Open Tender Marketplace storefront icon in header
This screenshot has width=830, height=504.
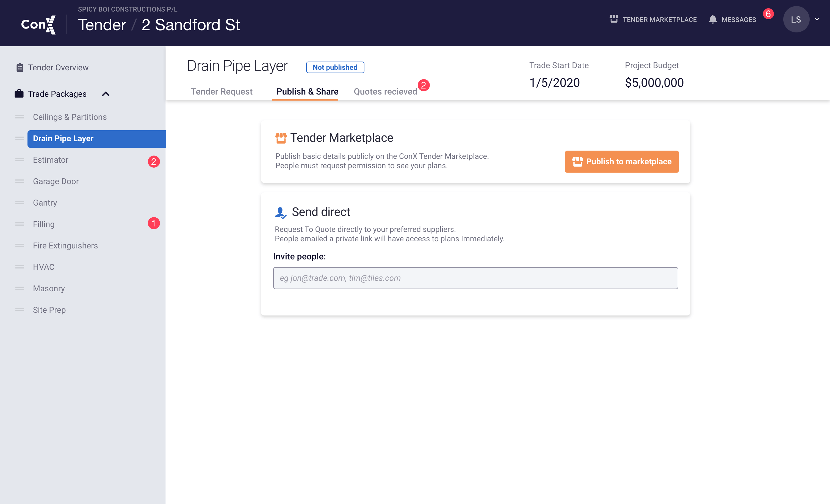coord(614,19)
